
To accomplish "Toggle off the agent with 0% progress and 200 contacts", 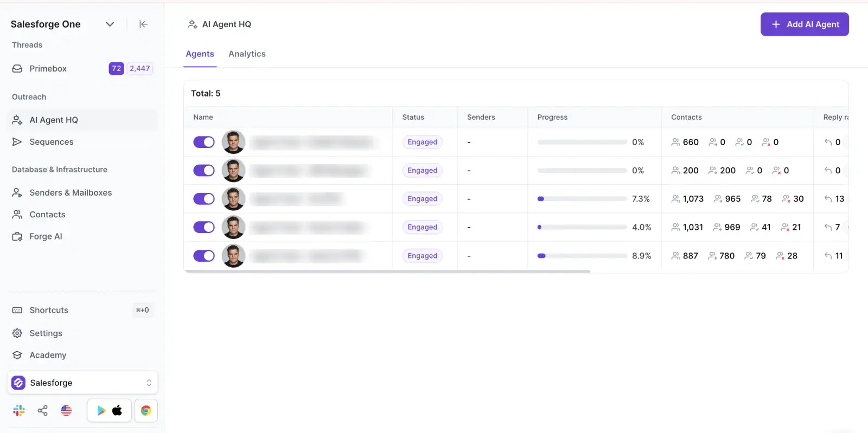I will (x=204, y=171).
